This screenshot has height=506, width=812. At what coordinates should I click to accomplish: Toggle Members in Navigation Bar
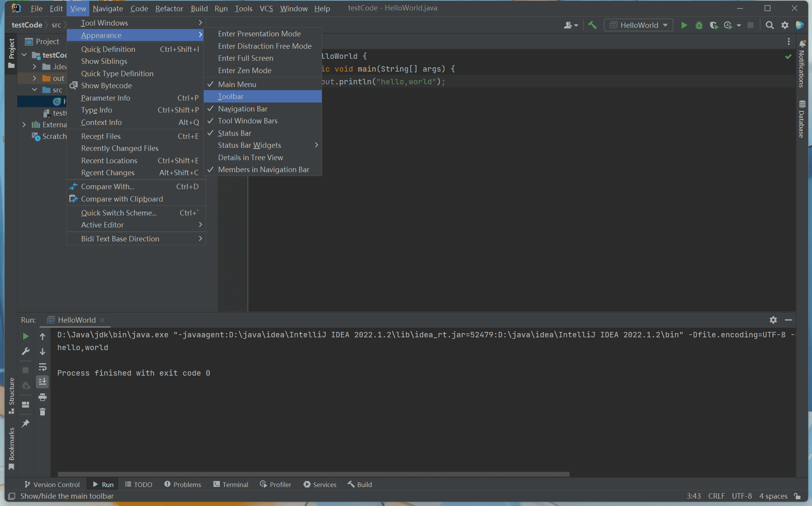(x=263, y=169)
